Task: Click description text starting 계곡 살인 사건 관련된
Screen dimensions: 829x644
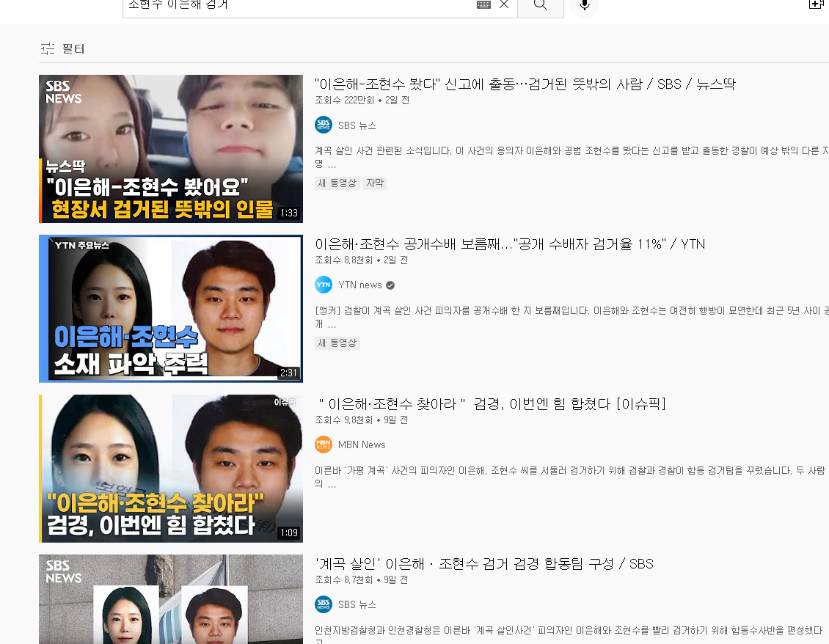Action: click(x=571, y=158)
